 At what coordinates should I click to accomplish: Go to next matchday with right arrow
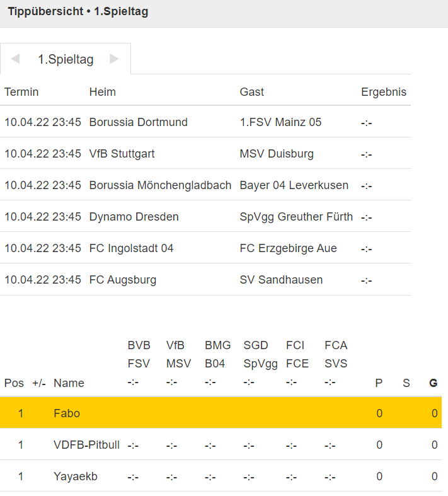(x=114, y=59)
